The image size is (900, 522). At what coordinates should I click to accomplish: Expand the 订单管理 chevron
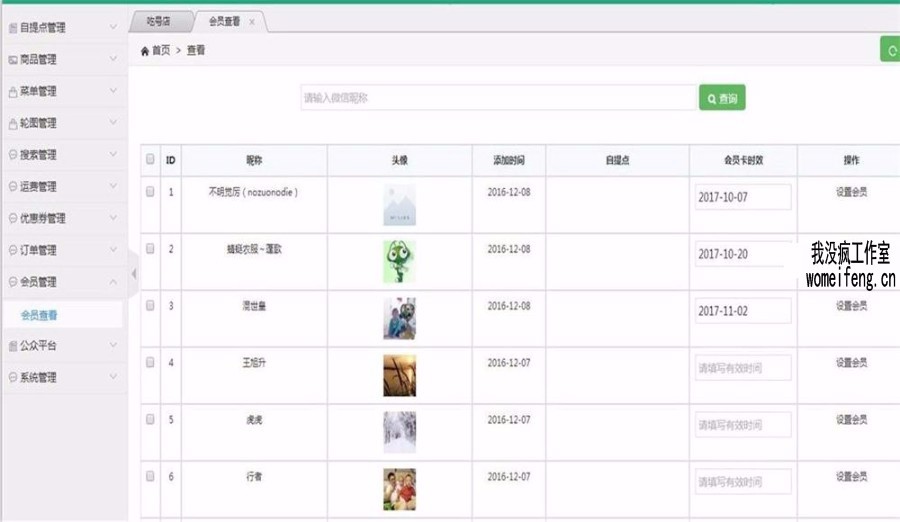point(113,249)
